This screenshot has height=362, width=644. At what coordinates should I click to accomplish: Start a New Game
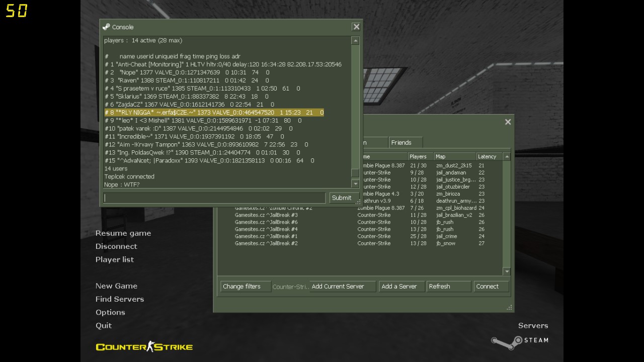tap(116, 286)
